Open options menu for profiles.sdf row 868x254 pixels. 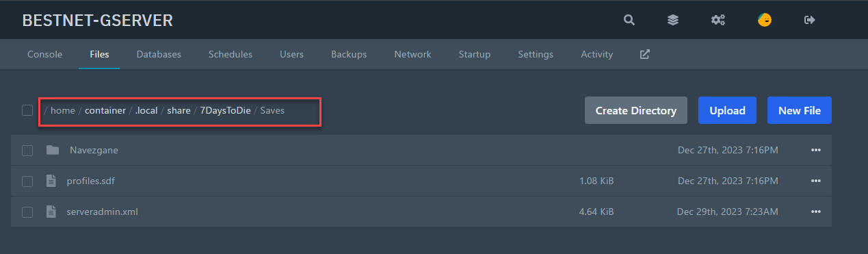click(815, 181)
